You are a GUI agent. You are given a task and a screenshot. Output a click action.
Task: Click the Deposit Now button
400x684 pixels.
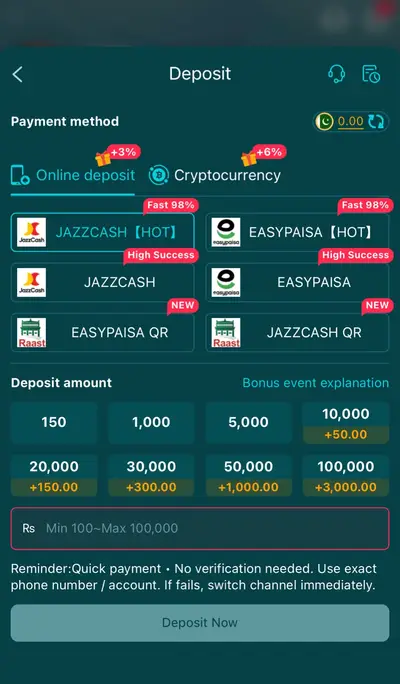coord(200,622)
